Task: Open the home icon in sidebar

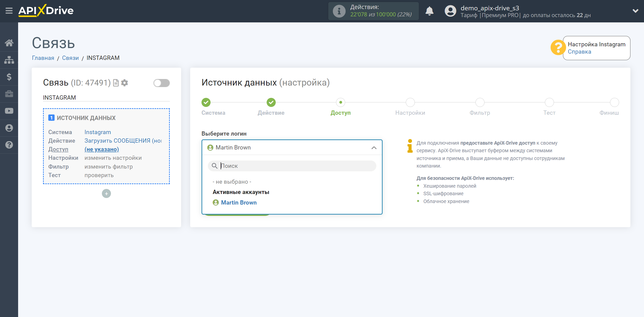Action: click(x=9, y=43)
